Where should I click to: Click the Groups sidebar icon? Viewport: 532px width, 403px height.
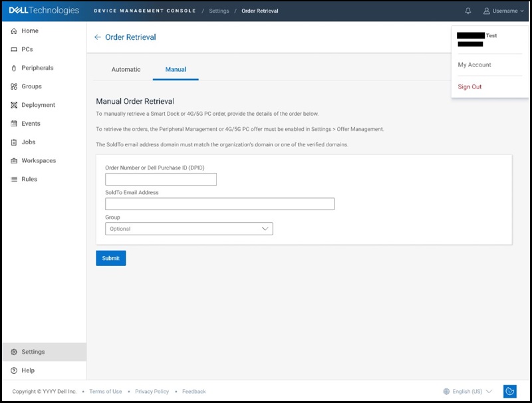(13, 86)
